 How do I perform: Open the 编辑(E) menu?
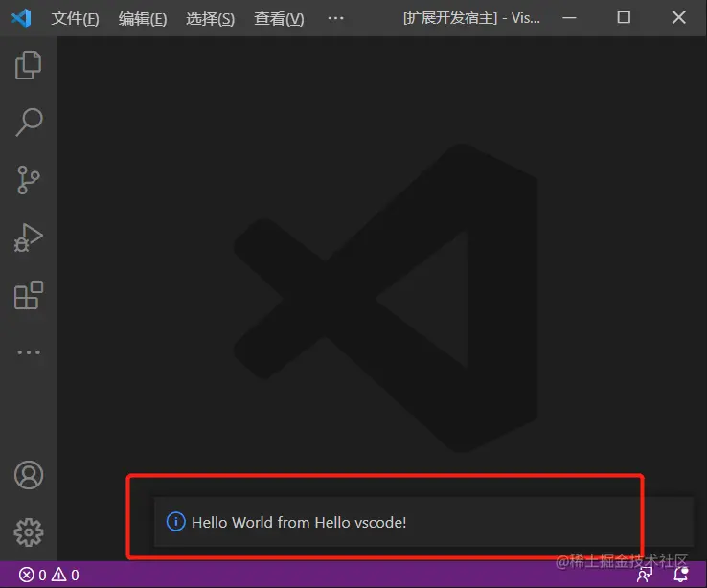point(143,18)
